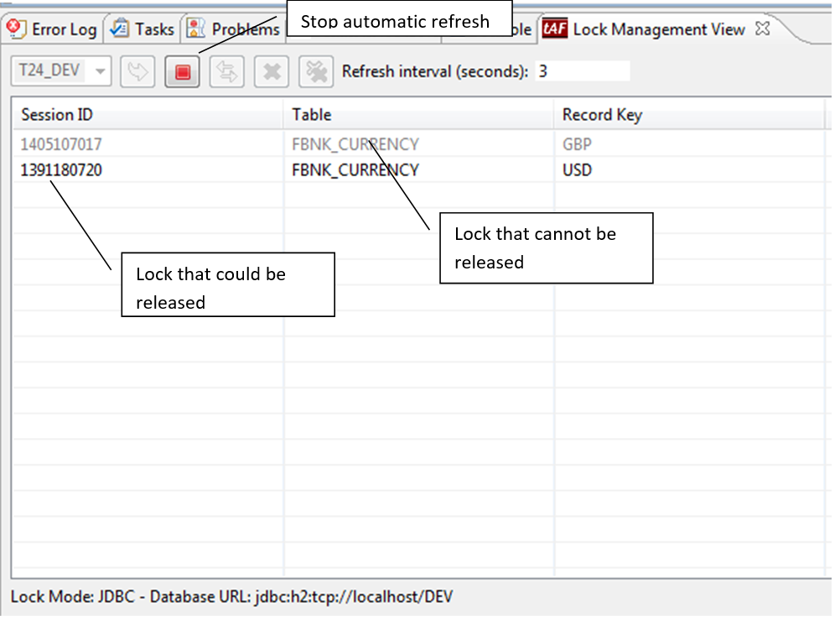Click the release selected lock X icon

(x=271, y=72)
